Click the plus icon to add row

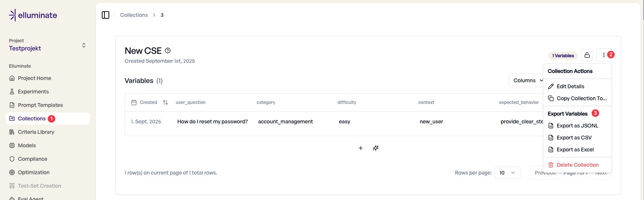tap(361, 148)
